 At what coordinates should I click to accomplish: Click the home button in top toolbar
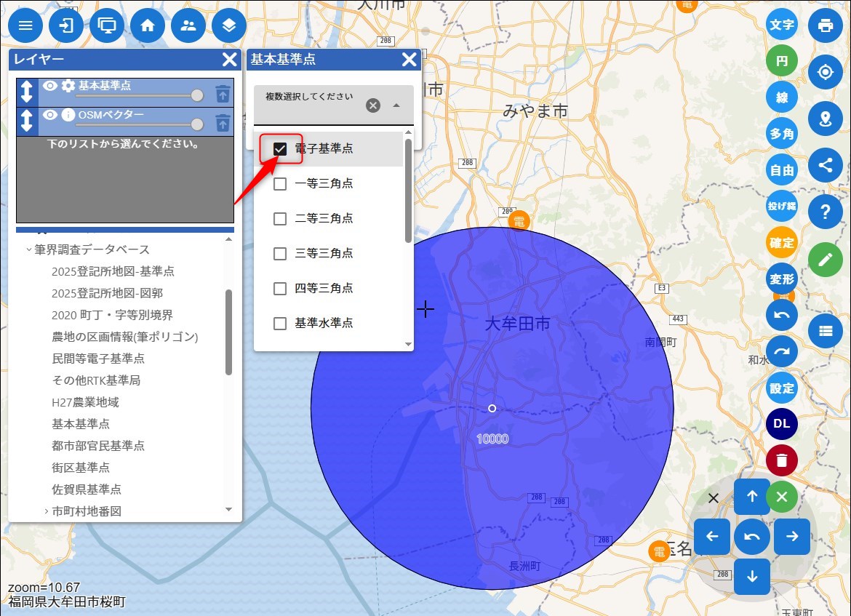pyautogui.click(x=148, y=25)
